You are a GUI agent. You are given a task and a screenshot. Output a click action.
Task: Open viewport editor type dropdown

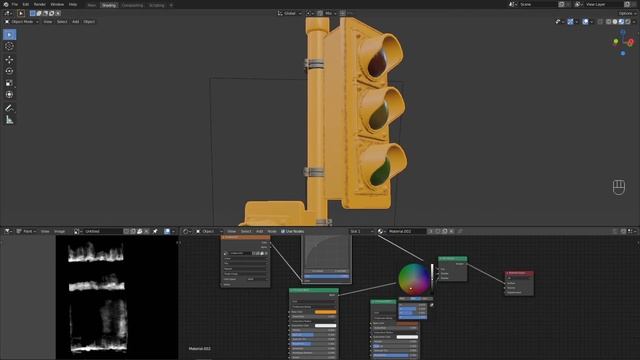(x=8, y=13)
